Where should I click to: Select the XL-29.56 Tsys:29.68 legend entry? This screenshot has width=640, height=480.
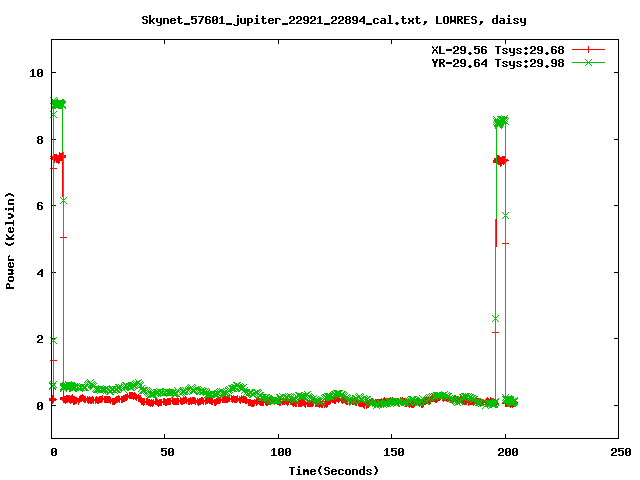[498, 50]
